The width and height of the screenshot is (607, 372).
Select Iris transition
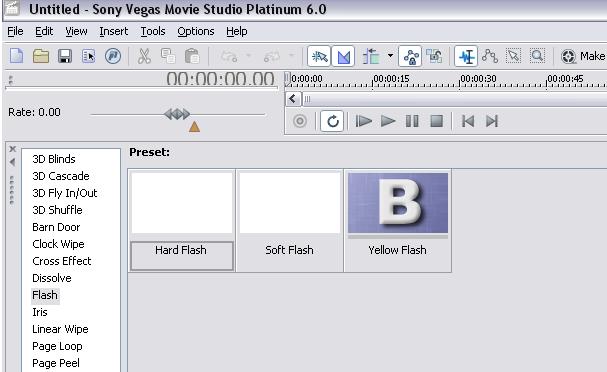40,312
